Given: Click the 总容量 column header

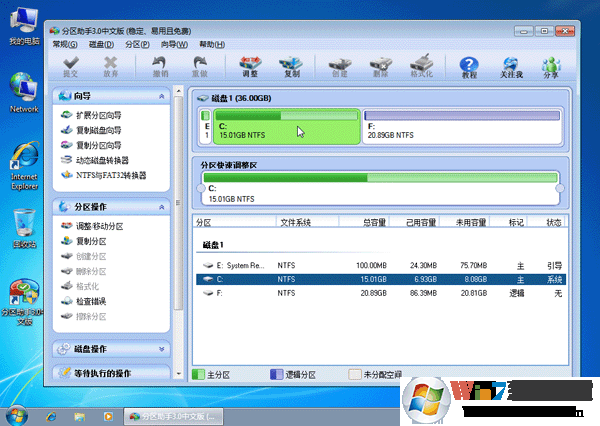Looking at the screenshot, I should 364,222.
